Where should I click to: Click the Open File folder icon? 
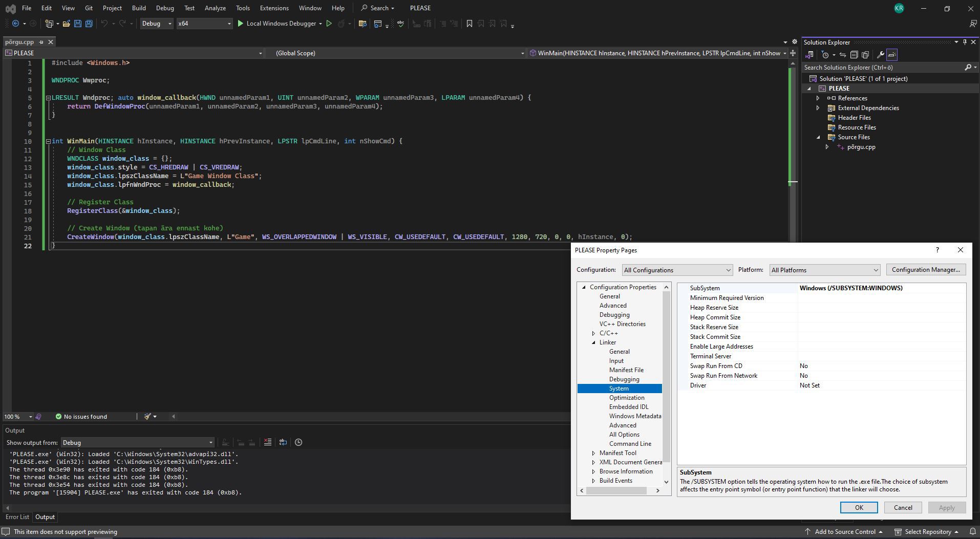(x=67, y=24)
